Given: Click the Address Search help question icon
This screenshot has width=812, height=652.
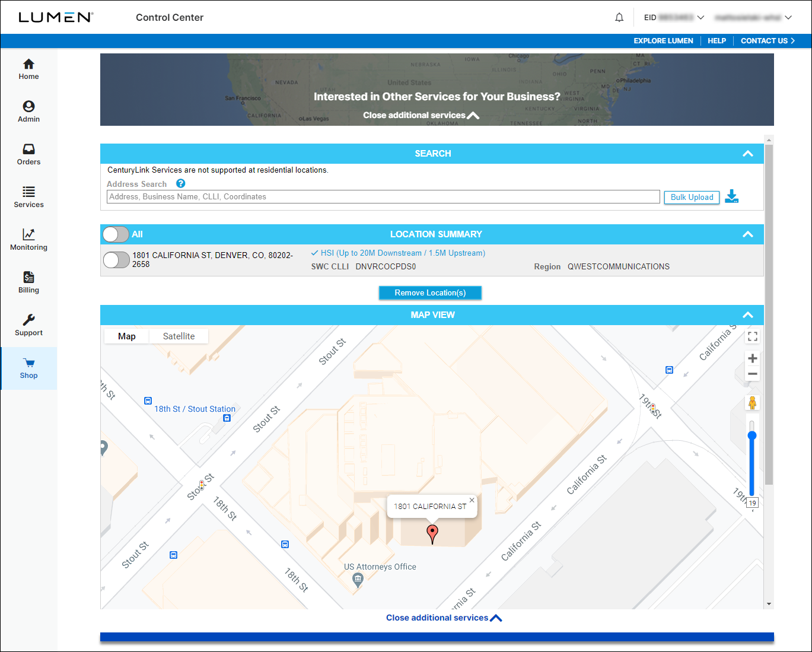Looking at the screenshot, I should [181, 184].
